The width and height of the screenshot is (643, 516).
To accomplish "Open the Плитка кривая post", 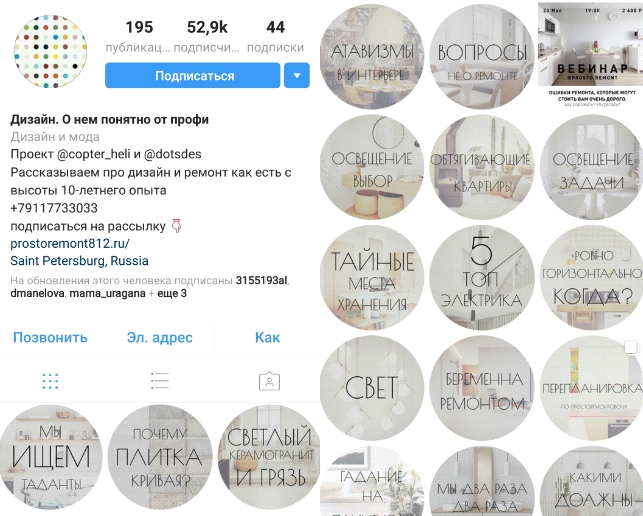I will tap(160, 457).
